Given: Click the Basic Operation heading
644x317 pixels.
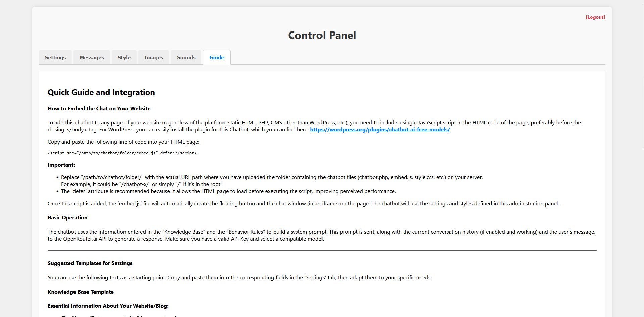Looking at the screenshot, I should (x=67, y=218).
